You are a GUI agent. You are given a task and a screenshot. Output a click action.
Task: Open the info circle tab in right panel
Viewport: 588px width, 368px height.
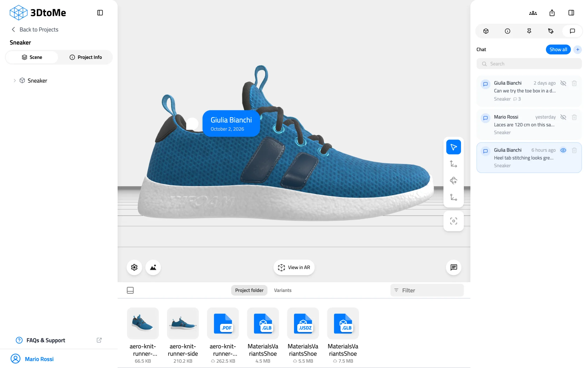tap(507, 31)
